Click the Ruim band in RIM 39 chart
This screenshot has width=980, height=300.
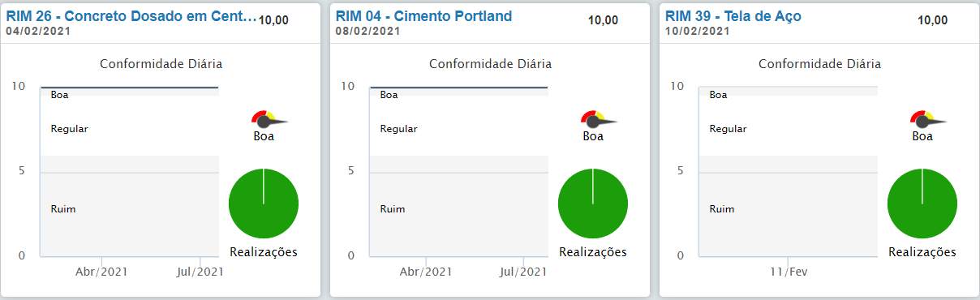pyautogui.click(x=789, y=205)
